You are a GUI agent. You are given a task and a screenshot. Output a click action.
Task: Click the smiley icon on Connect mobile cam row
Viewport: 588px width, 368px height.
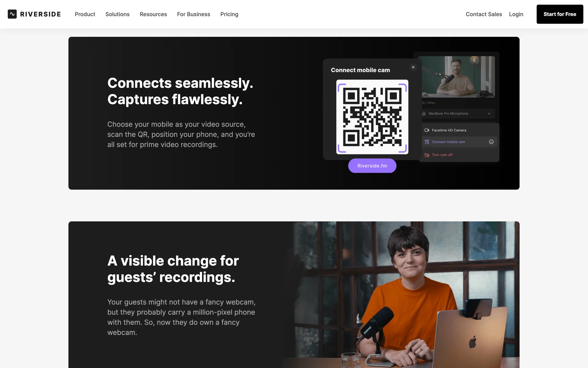(x=491, y=142)
